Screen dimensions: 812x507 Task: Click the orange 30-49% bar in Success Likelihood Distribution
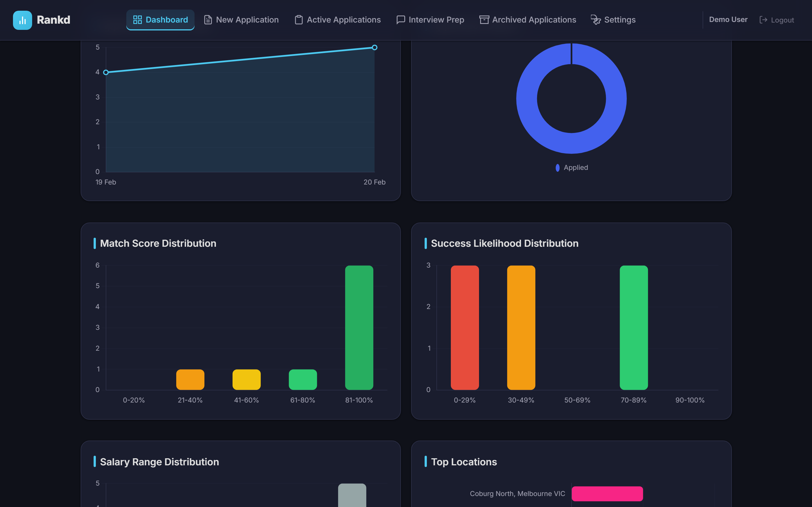coord(521,327)
